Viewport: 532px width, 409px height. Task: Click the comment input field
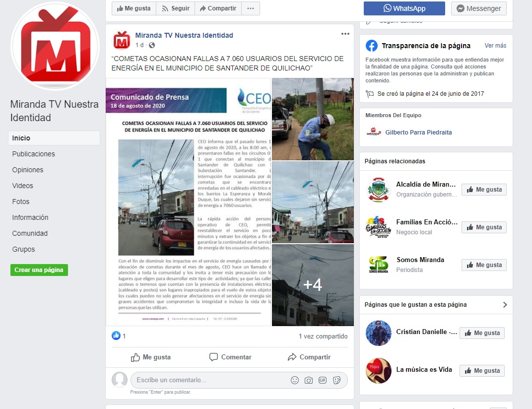pyautogui.click(x=239, y=380)
